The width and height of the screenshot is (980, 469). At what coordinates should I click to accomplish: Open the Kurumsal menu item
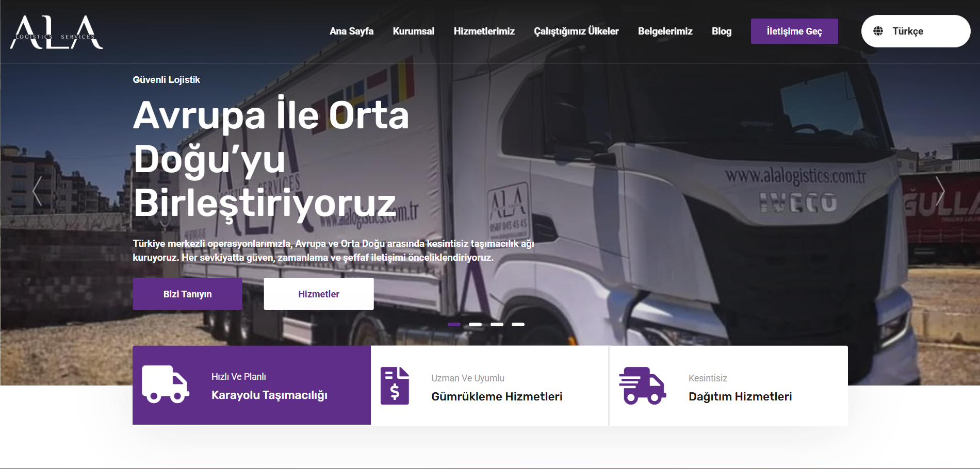coord(413,31)
